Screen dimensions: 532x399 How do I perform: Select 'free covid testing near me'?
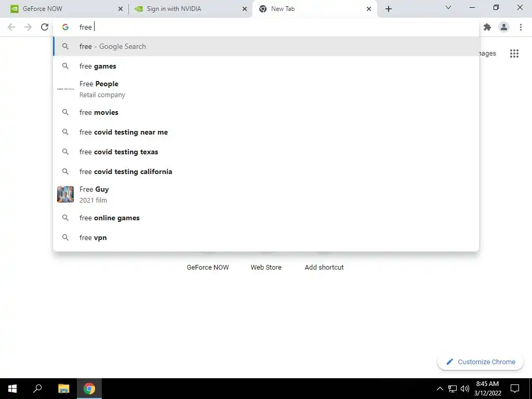[266, 132]
